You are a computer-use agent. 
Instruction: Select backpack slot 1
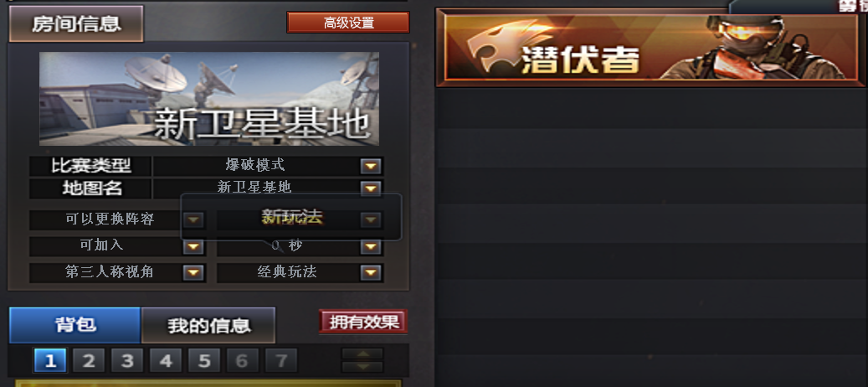[x=50, y=360]
